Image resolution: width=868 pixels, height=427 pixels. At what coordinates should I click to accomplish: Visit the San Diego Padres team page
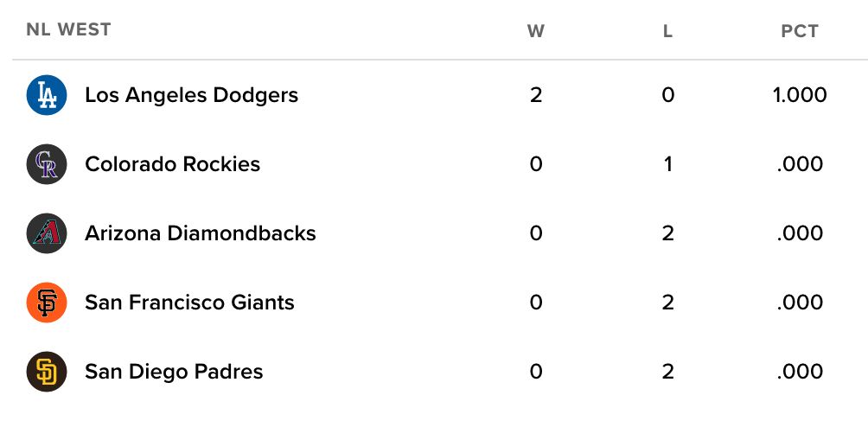point(174,372)
